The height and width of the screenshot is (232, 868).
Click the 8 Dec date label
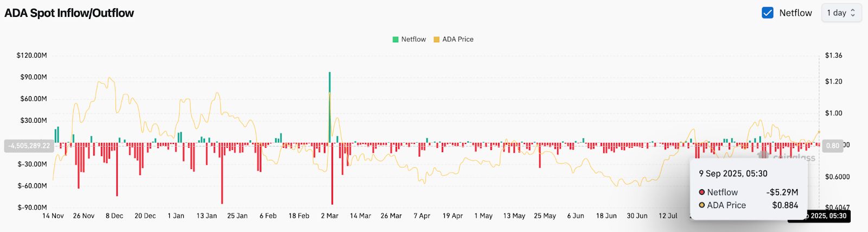[x=114, y=216]
